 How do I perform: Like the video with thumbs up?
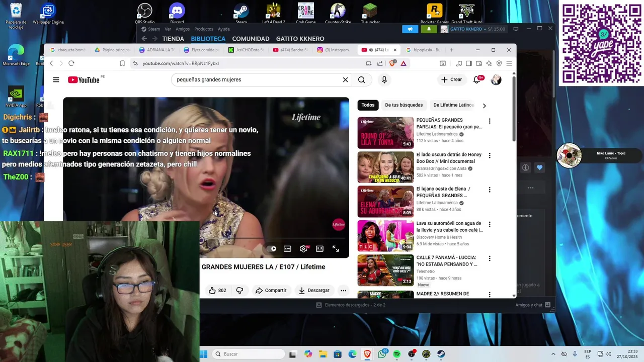tap(217, 290)
